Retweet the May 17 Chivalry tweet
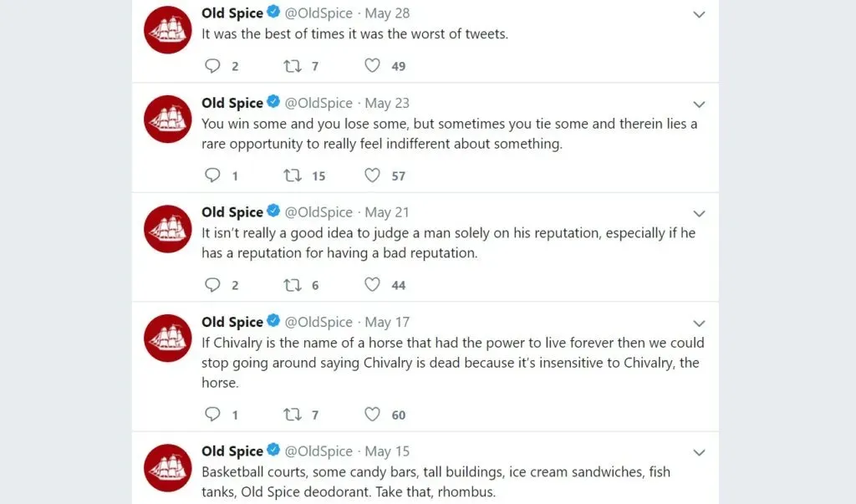Screen dimensions: 856x504 point(293,415)
